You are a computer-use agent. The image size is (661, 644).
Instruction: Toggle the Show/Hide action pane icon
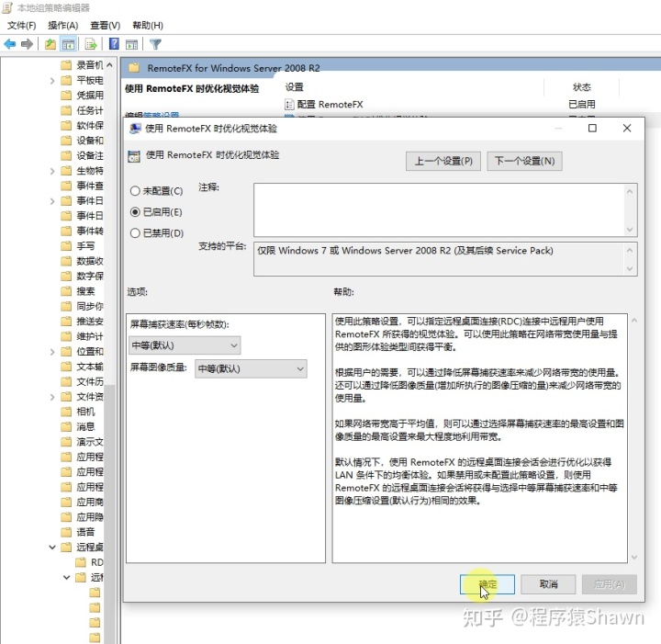click(132, 44)
